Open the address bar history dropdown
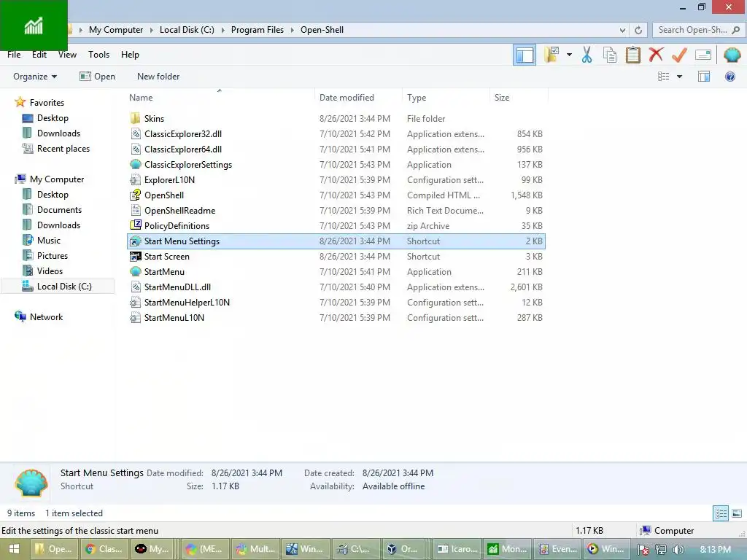The width and height of the screenshot is (747, 560). point(622,30)
